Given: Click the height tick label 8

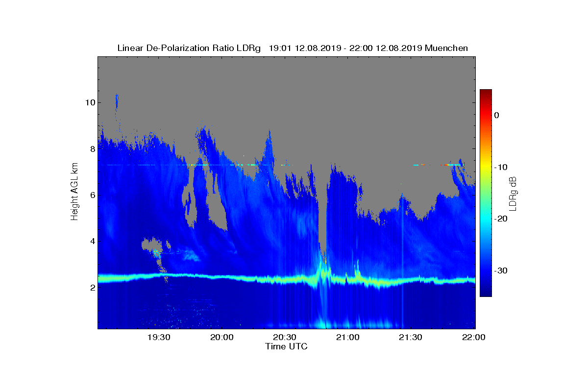Looking at the screenshot, I should point(92,149).
